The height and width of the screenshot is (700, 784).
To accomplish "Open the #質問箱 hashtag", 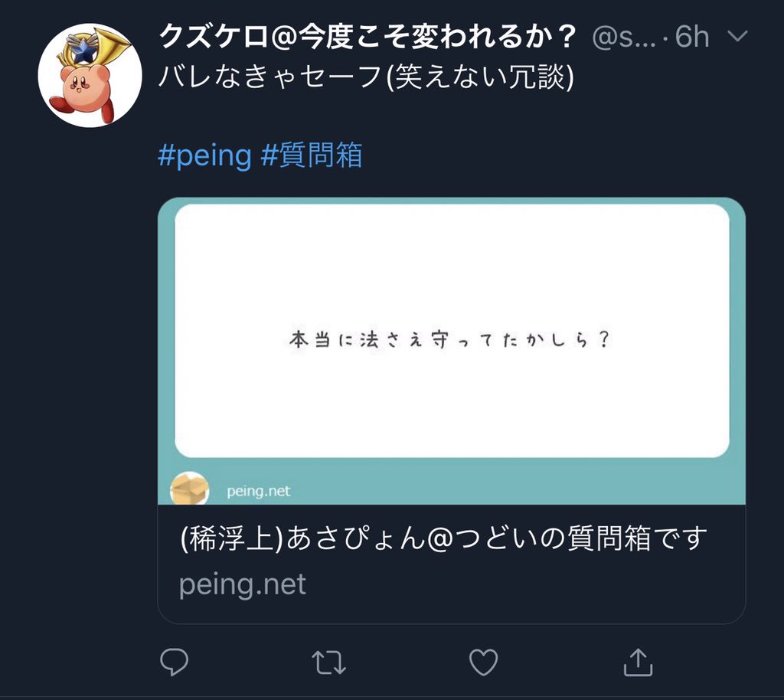I will tap(312, 155).
